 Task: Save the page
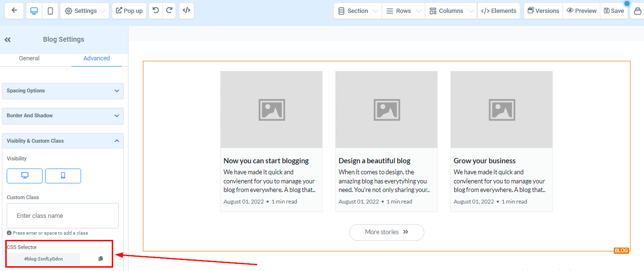tap(614, 11)
